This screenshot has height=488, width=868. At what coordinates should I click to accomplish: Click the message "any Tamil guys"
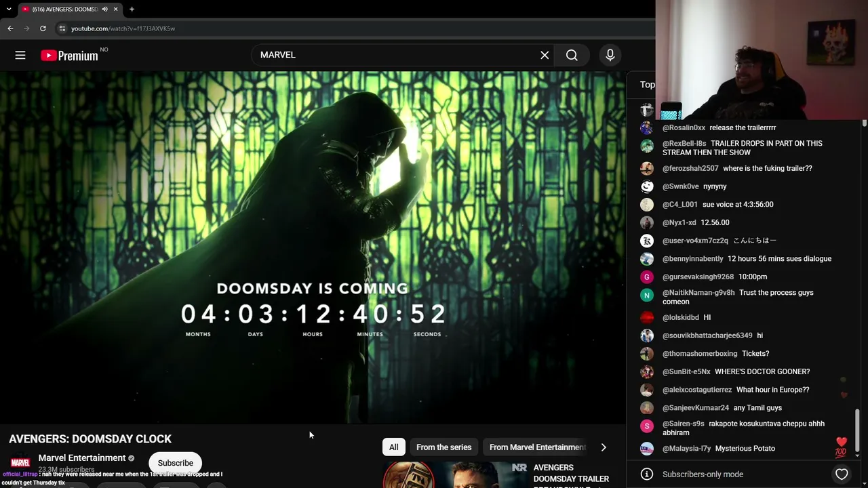point(757,407)
